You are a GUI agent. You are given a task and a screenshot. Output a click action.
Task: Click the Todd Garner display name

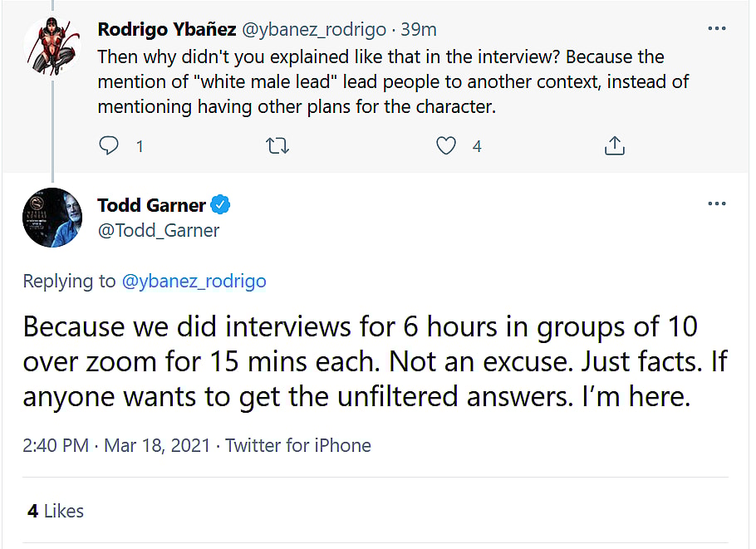coord(151,204)
